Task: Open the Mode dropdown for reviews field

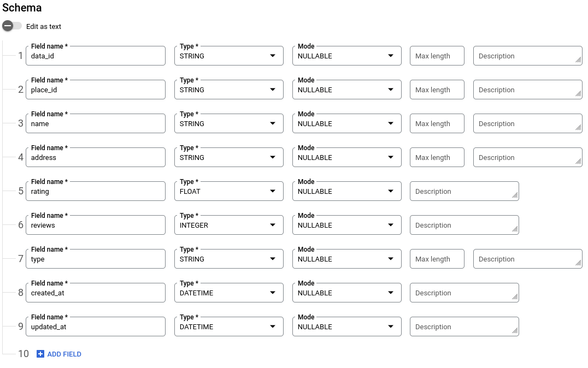Action: (x=346, y=225)
